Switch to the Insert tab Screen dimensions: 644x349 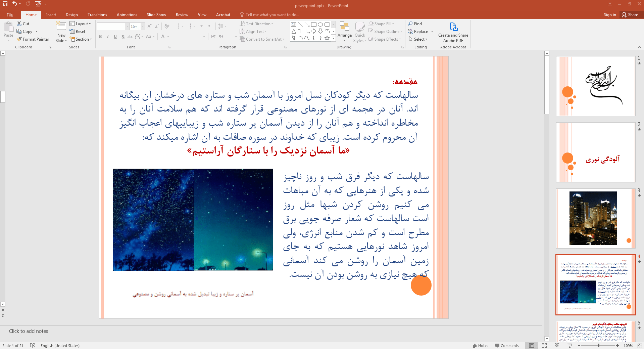pyautogui.click(x=51, y=14)
